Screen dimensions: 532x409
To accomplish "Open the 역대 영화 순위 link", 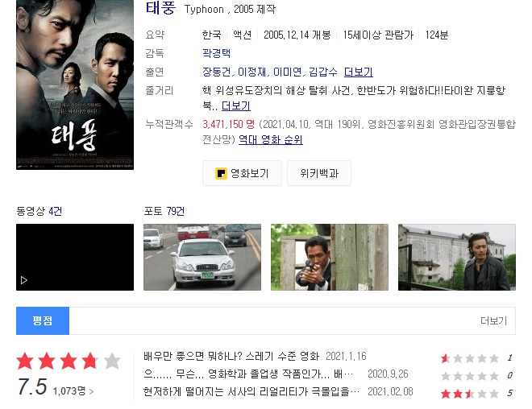I will (270, 139).
